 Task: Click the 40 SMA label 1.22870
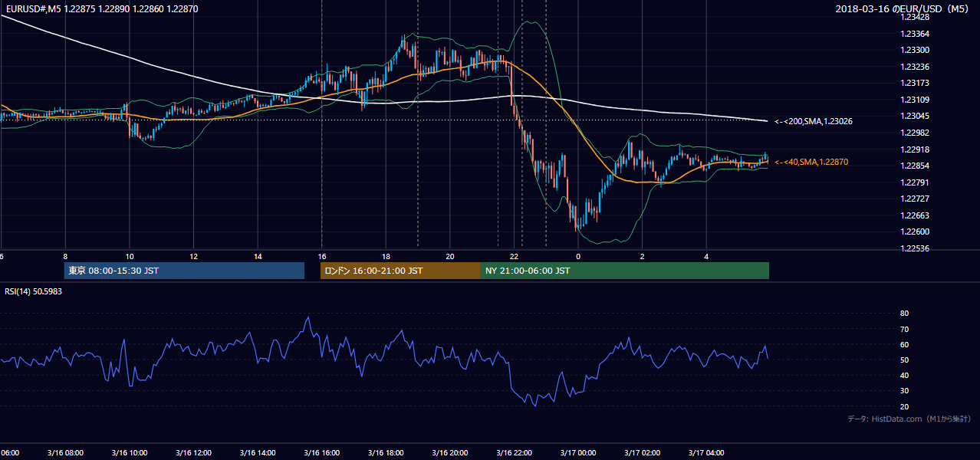(x=812, y=162)
